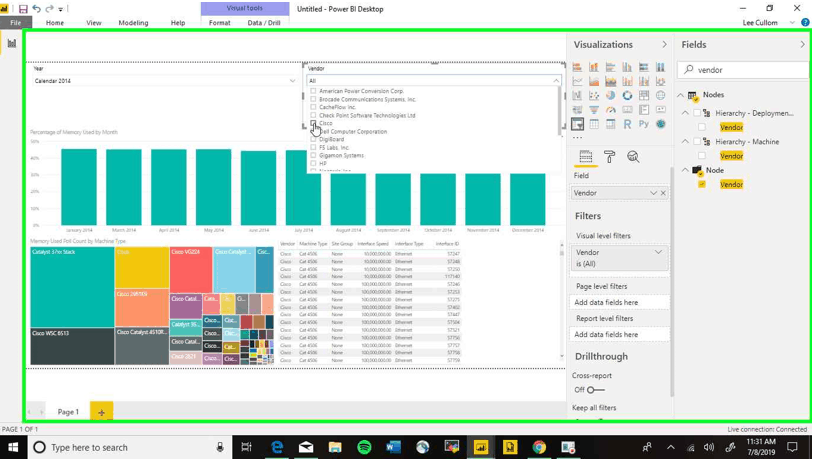The height and width of the screenshot is (460, 814).
Task: Select the Treemap visualization icon
Action: point(644,96)
